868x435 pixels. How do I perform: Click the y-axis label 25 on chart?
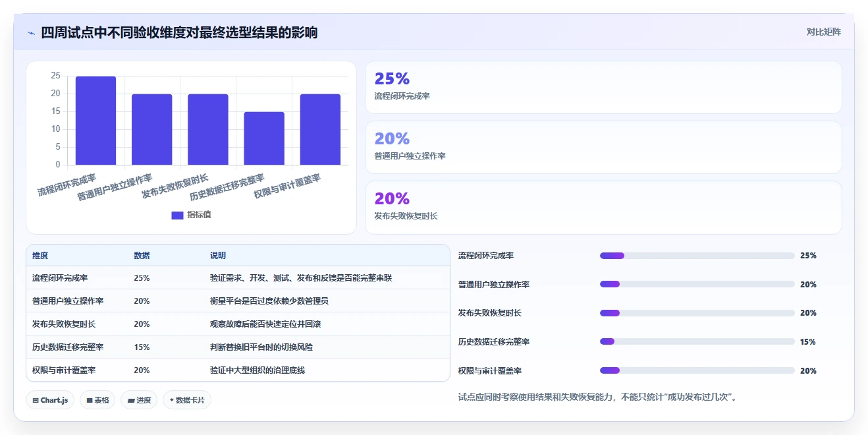click(55, 76)
